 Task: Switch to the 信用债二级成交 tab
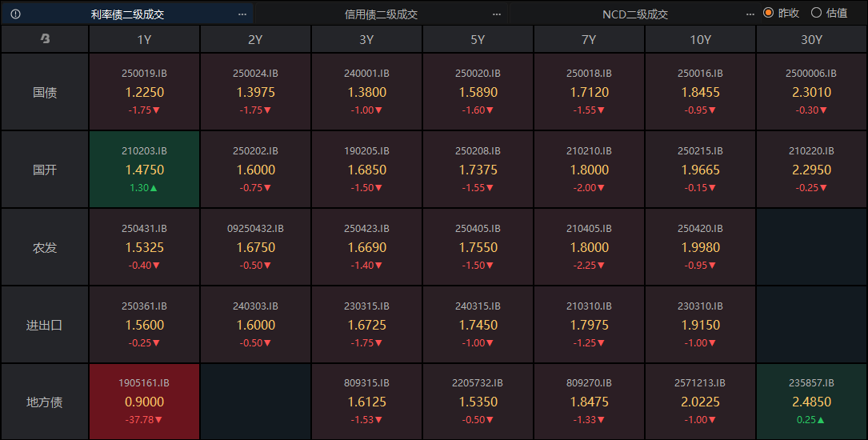click(x=381, y=14)
